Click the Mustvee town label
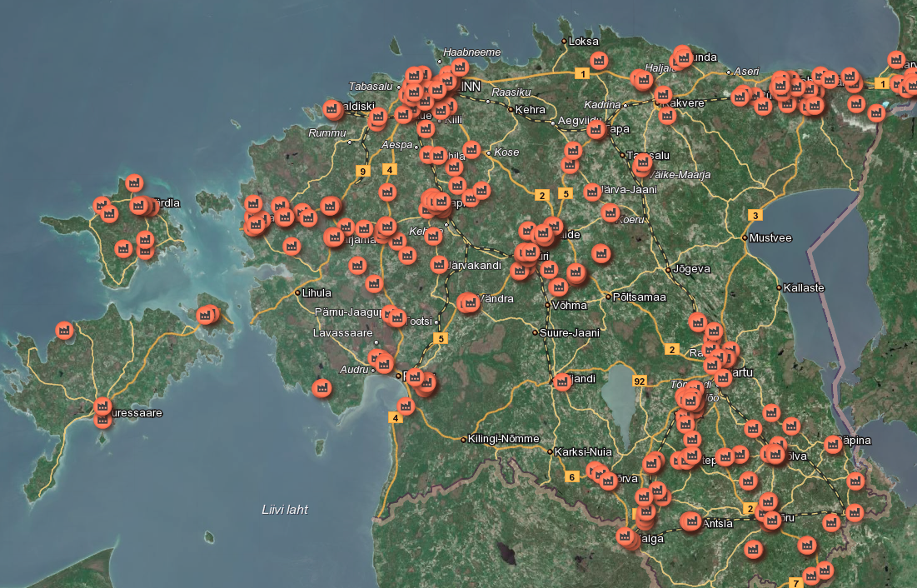 click(x=770, y=238)
